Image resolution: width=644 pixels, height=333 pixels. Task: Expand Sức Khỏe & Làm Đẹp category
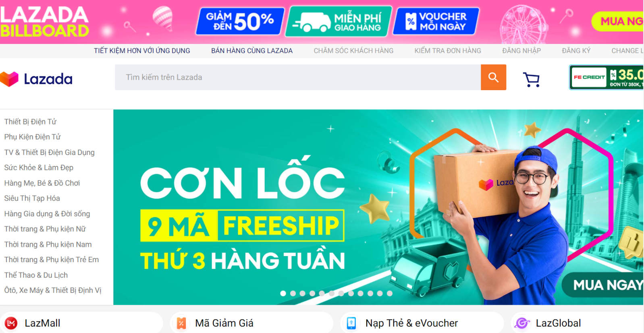click(39, 168)
